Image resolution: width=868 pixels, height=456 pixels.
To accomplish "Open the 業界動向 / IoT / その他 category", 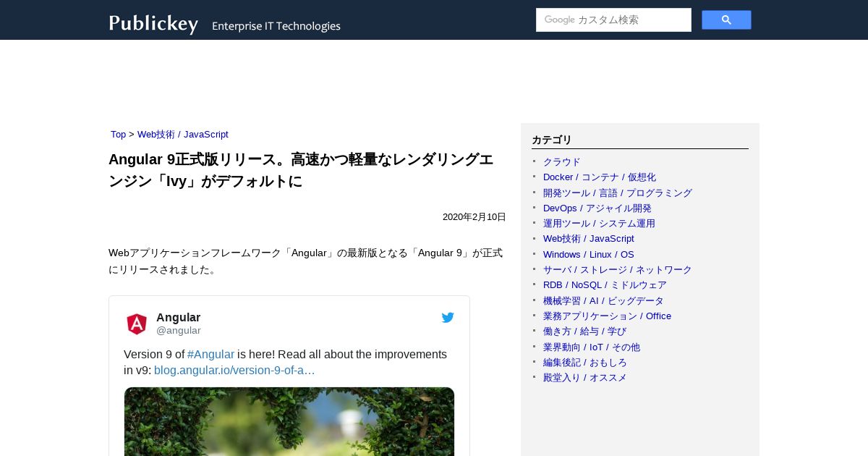I will coord(592,347).
